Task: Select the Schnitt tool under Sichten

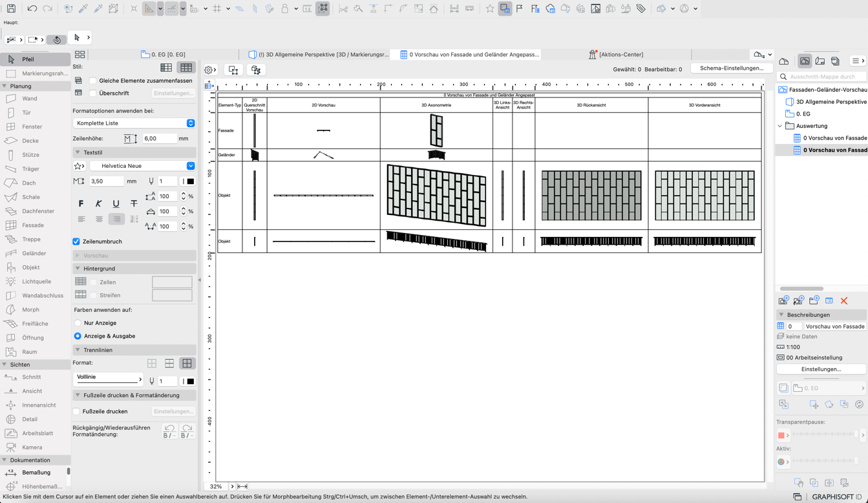Action: click(35, 377)
